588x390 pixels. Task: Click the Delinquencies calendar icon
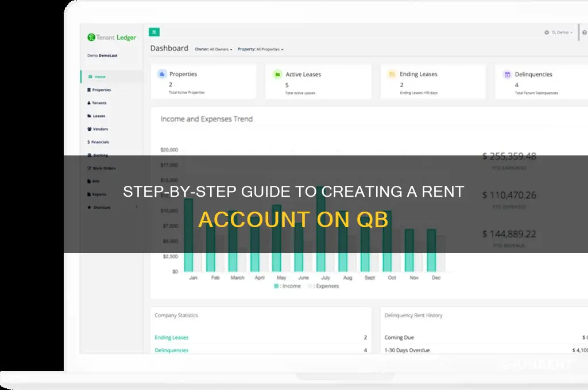(508, 74)
